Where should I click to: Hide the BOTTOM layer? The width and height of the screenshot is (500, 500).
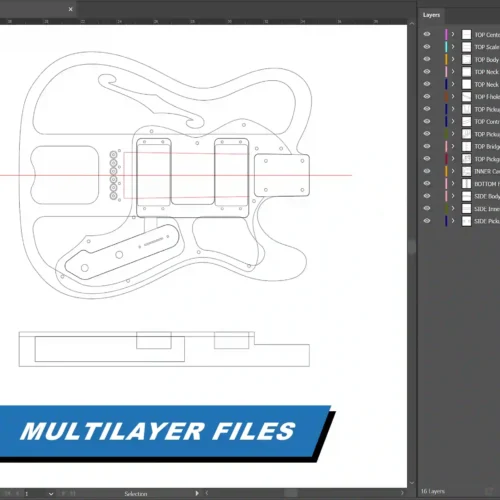[427, 183]
